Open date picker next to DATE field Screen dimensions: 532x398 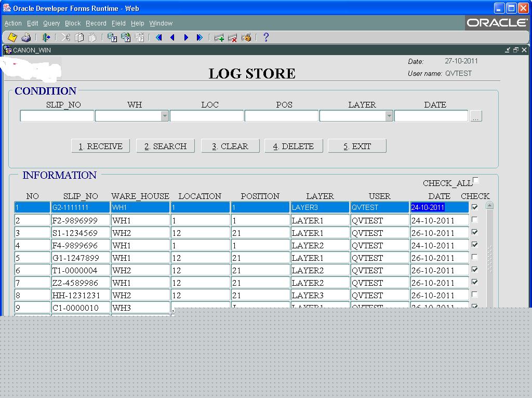[x=475, y=116]
